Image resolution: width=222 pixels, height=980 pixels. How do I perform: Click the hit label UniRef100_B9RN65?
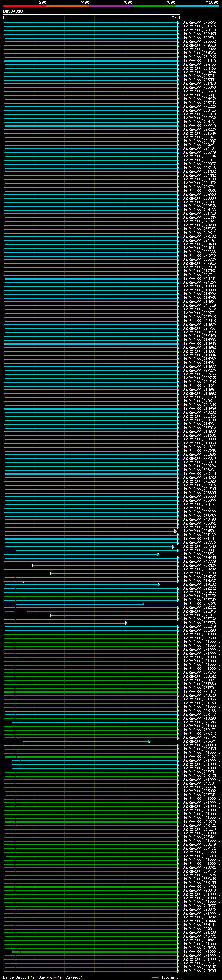199,34
